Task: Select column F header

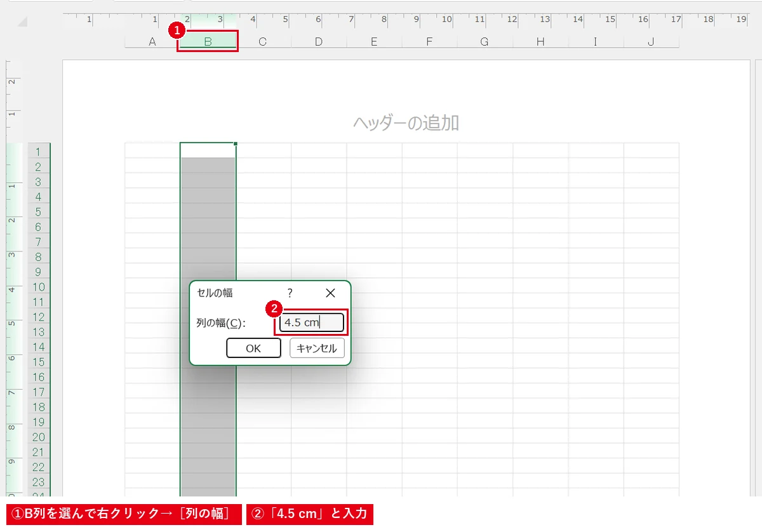Action: click(x=429, y=42)
